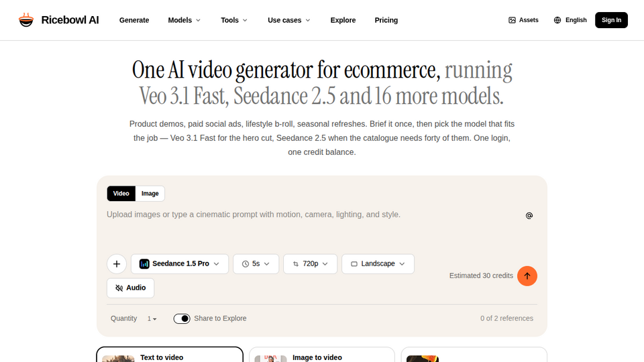Image resolution: width=644 pixels, height=362 pixels.
Task: Click the 'Quantity' label
Action: 123,318
